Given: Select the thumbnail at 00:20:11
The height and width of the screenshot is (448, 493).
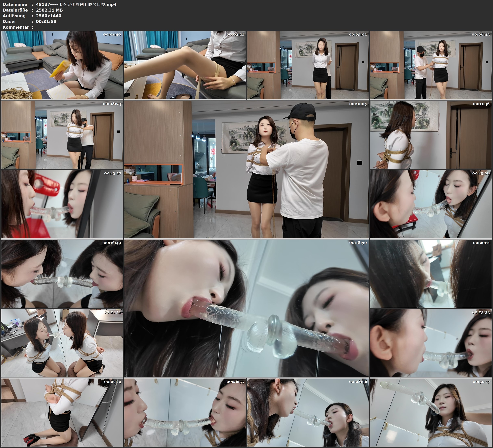Looking at the screenshot, I should pyautogui.click(x=431, y=274).
